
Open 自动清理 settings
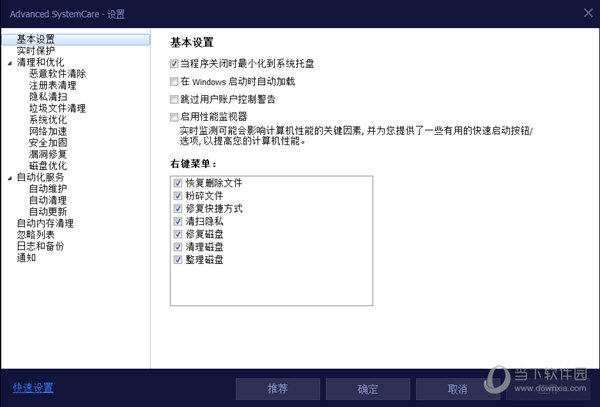[48, 200]
